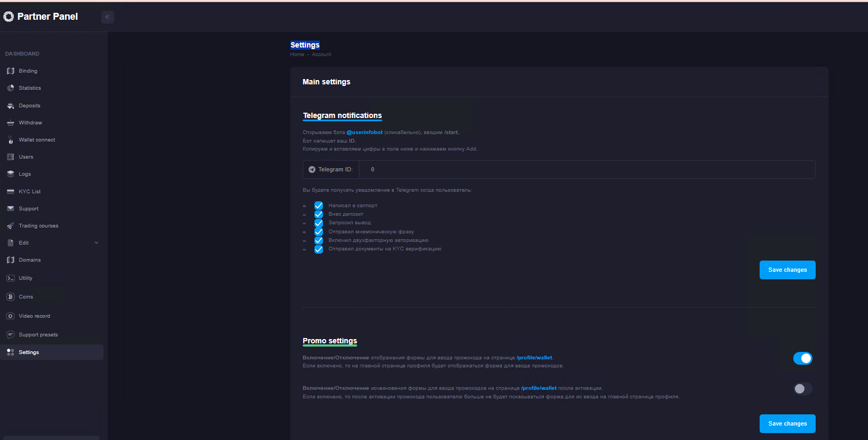Uncheck the 'Запросил вывод' notification checkbox
This screenshot has height=440, width=868.
(x=319, y=223)
